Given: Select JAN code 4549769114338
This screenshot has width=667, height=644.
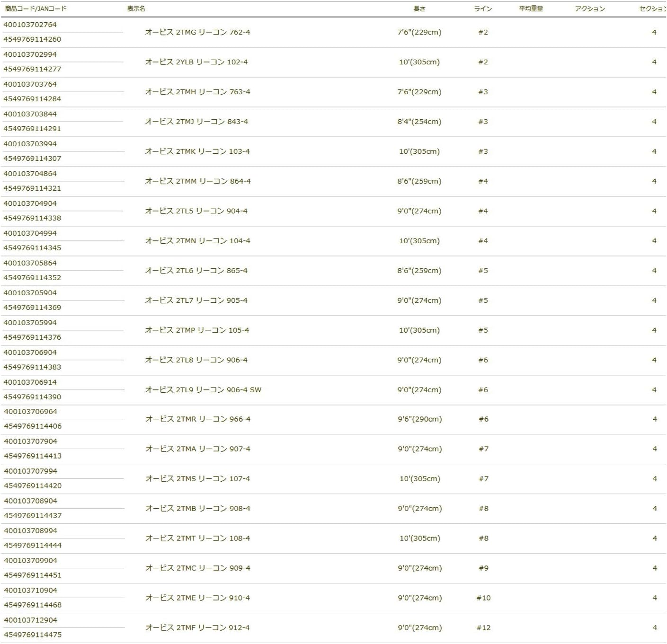Looking at the screenshot, I should point(32,218).
